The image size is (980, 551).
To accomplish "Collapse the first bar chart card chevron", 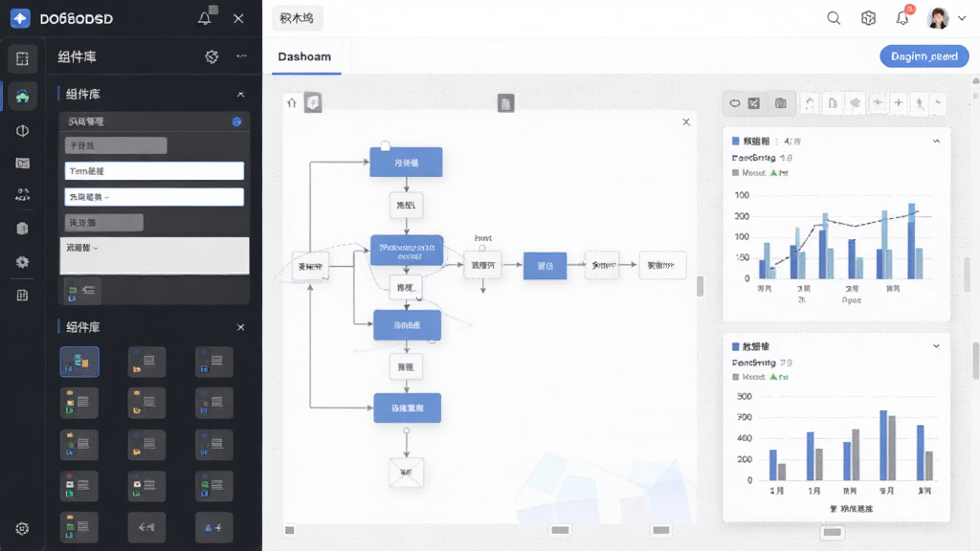I will pyautogui.click(x=936, y=142).
